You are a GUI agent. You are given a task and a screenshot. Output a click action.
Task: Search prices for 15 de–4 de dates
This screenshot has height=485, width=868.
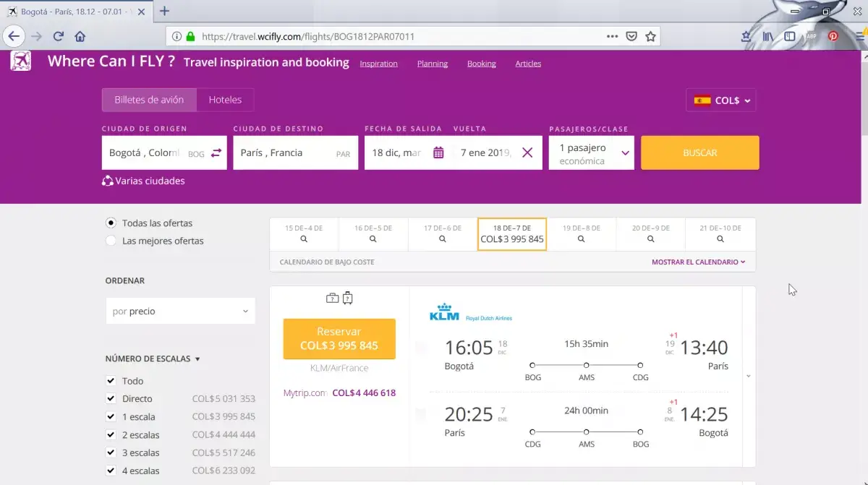(304, 233)
